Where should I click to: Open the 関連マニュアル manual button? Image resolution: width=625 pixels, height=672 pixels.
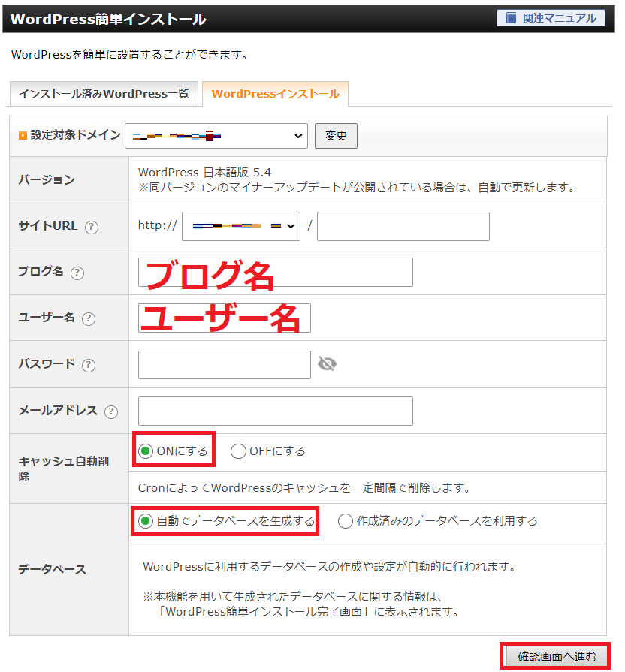[x=551, y=18]
